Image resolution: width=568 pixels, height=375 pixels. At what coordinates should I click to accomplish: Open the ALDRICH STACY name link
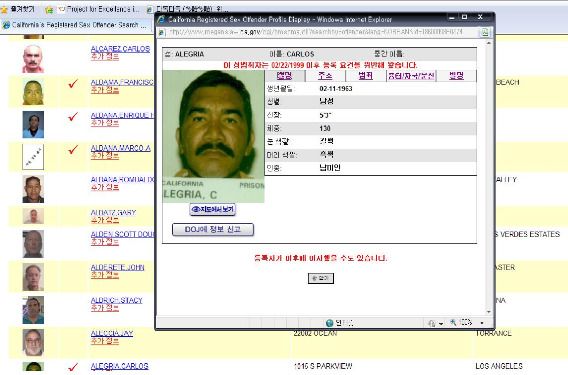tap(117, 300)
